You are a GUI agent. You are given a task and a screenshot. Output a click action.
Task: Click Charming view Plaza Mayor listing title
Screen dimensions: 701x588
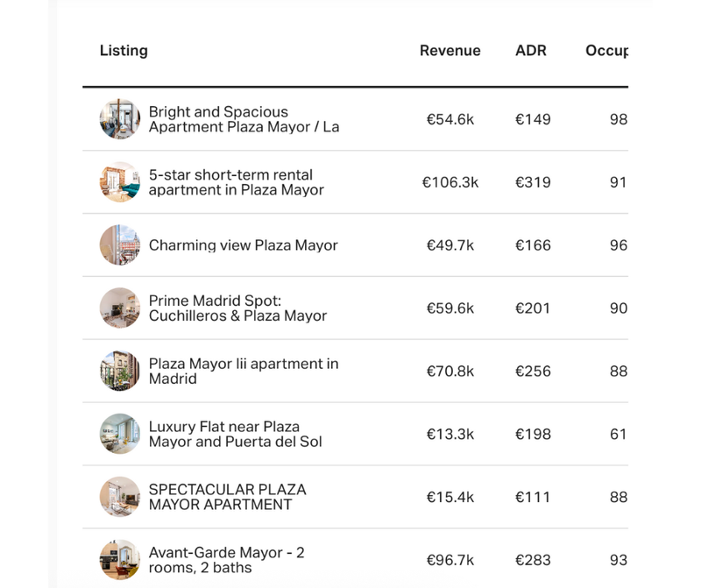click(x=243, y=245)
